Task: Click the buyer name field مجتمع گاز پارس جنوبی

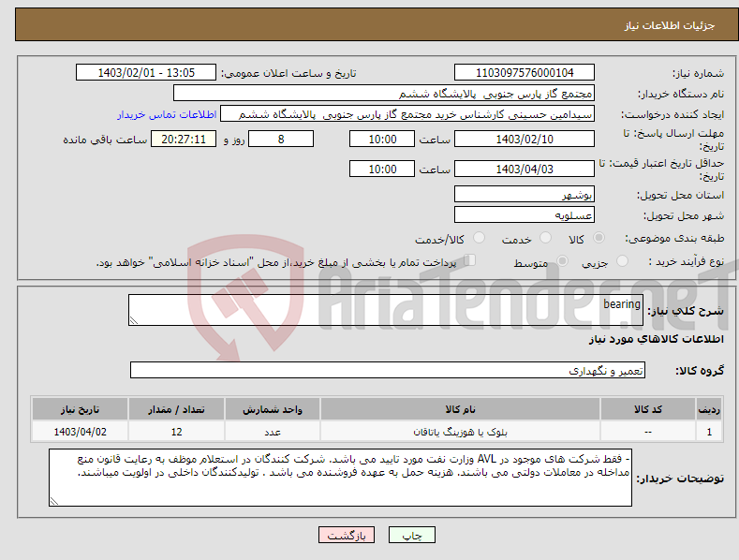Action: (x=384, y=93)
